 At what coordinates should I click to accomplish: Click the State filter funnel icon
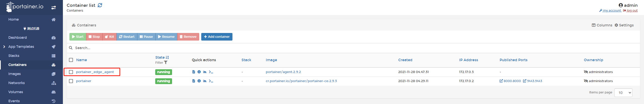point(166,63)
